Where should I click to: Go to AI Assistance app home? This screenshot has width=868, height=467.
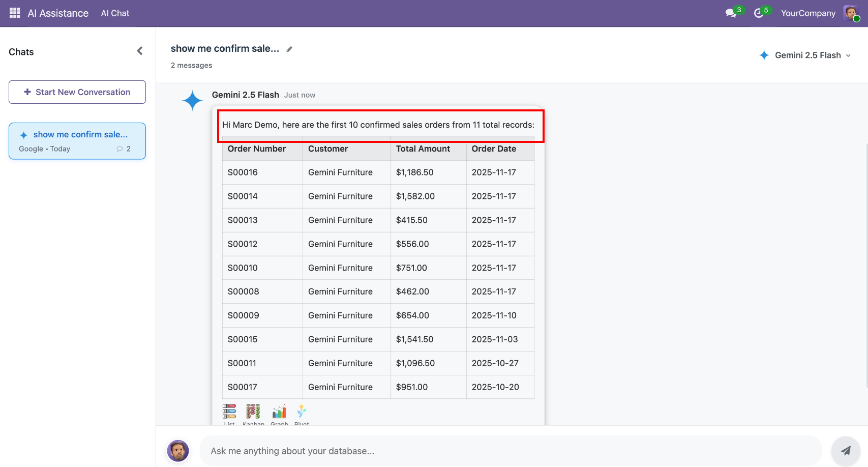tap(58, 13)
